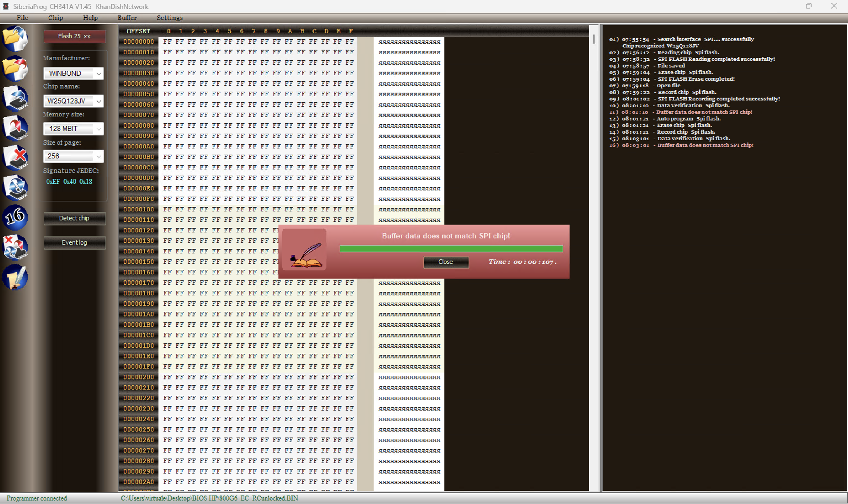Screen dimensions: 848x504
Task: Click the Save file folder icon
Action: (x=15, y=68)
